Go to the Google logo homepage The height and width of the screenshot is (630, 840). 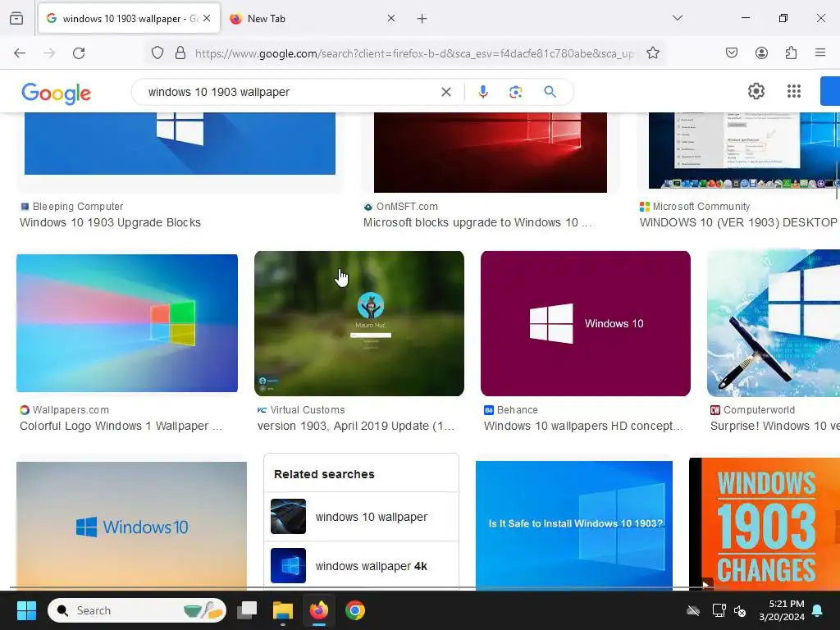(57, 94)
